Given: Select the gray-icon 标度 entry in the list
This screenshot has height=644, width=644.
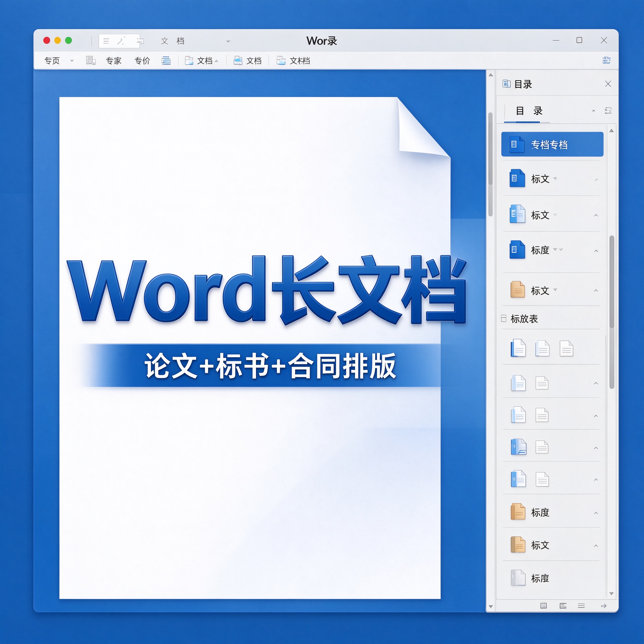Looking at the screenshot, I should (551, 578).
